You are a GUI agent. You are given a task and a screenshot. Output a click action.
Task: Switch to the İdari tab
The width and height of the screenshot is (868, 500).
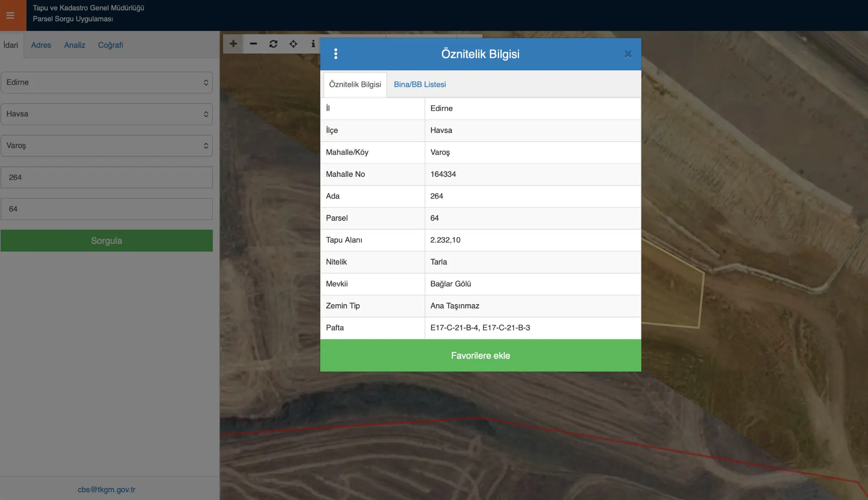(11, 45)
